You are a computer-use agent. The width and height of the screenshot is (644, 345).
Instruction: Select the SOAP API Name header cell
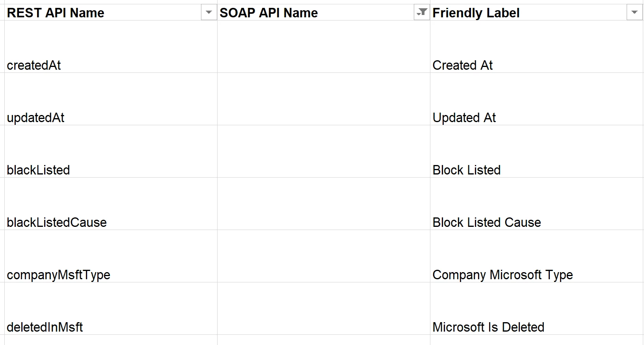tap(324, 13)
